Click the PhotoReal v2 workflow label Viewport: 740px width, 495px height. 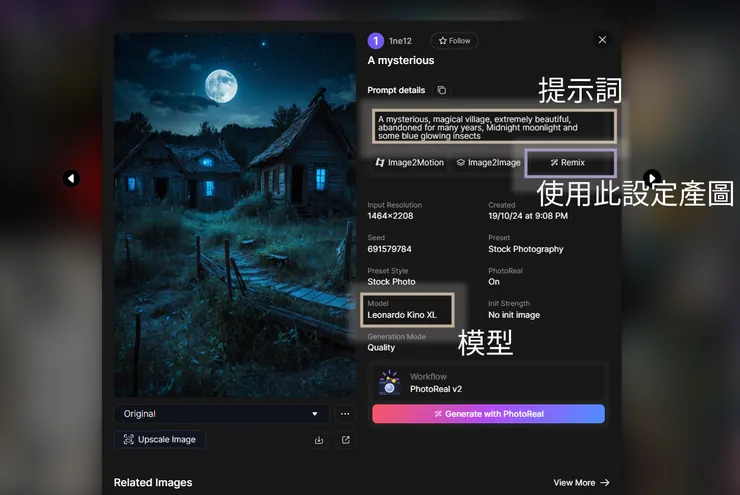pos(436,389)
